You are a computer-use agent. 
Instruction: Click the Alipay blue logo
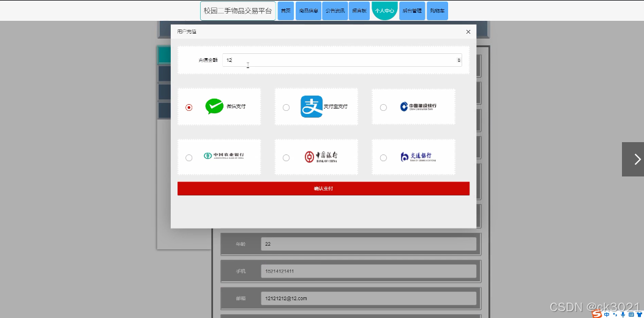tap(312, 107)
